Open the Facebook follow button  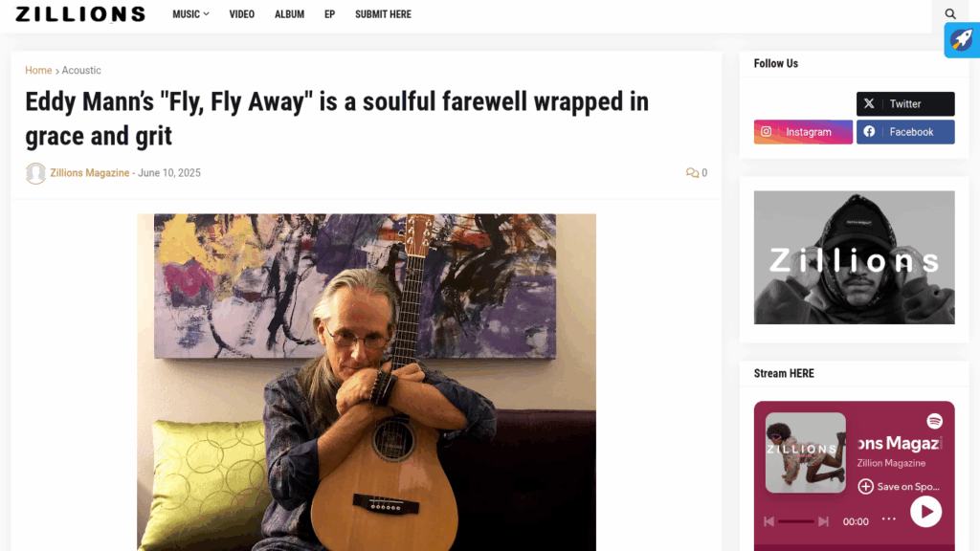tap(905, 132)
